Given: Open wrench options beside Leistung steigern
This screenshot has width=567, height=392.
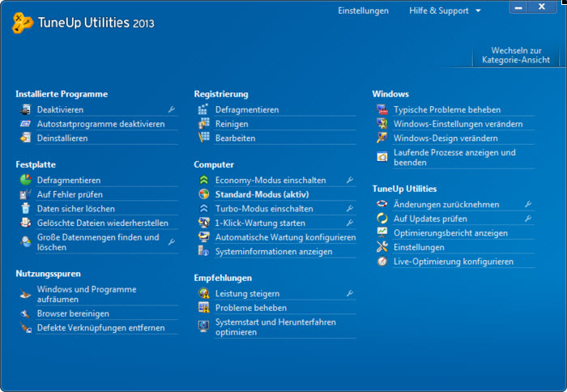Looking at the screenshot, I should (x=350, y=293).
